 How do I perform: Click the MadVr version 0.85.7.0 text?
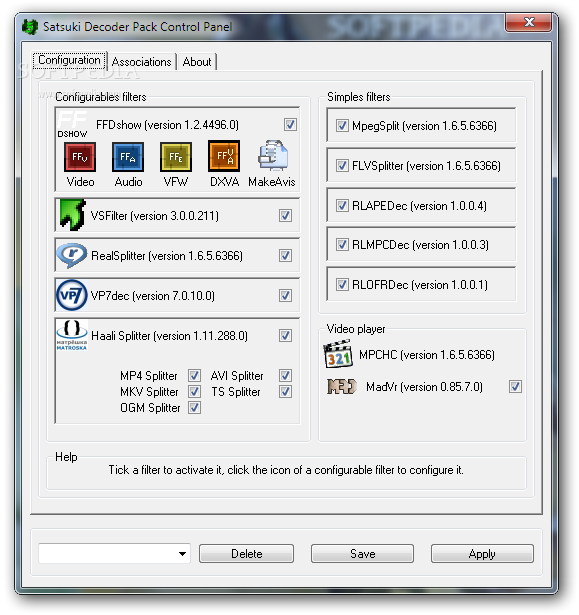[x=424, y=387]
